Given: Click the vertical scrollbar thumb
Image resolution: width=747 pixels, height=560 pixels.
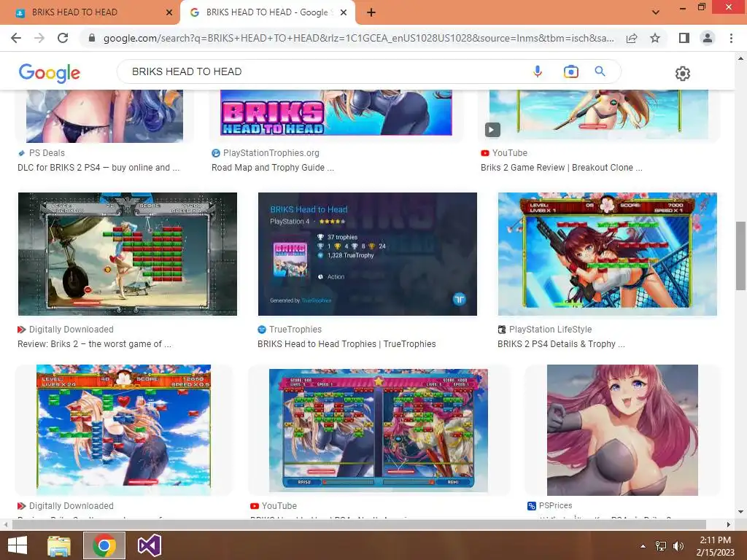Looking at the screenshot, I should [x=740, y=255].
